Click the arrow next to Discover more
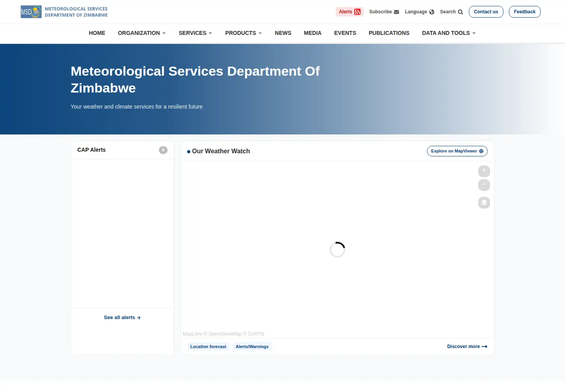This screenshot has height=392, width=565. coord(485,347)
